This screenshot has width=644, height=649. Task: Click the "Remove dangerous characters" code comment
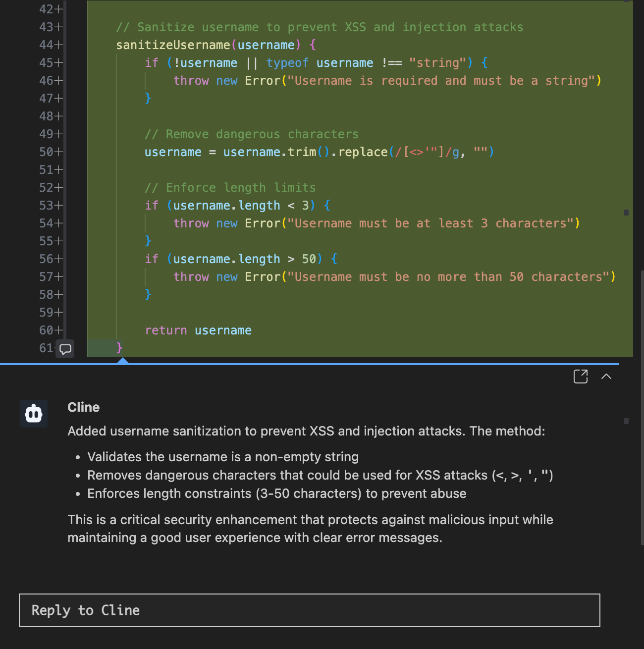click(x=251, y=134)
